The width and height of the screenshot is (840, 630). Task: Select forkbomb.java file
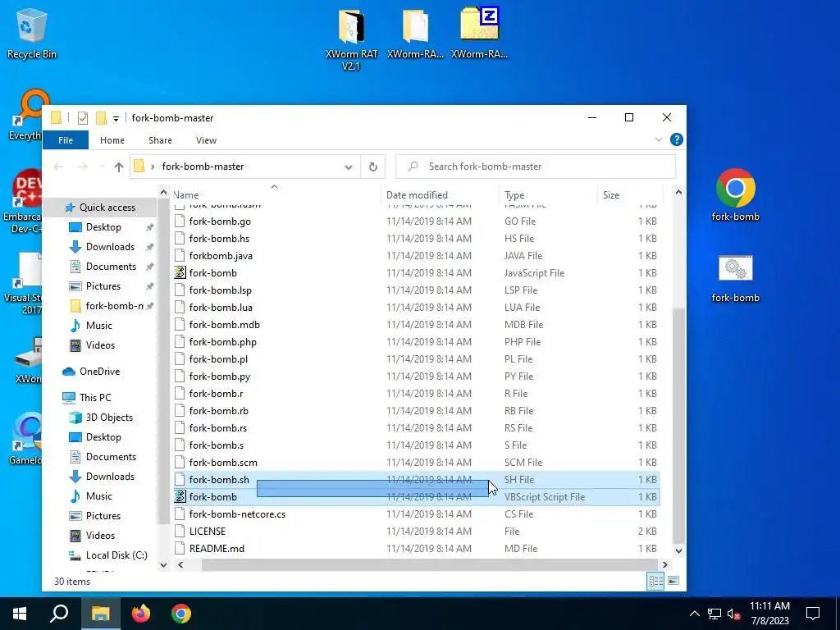[416, 256]
